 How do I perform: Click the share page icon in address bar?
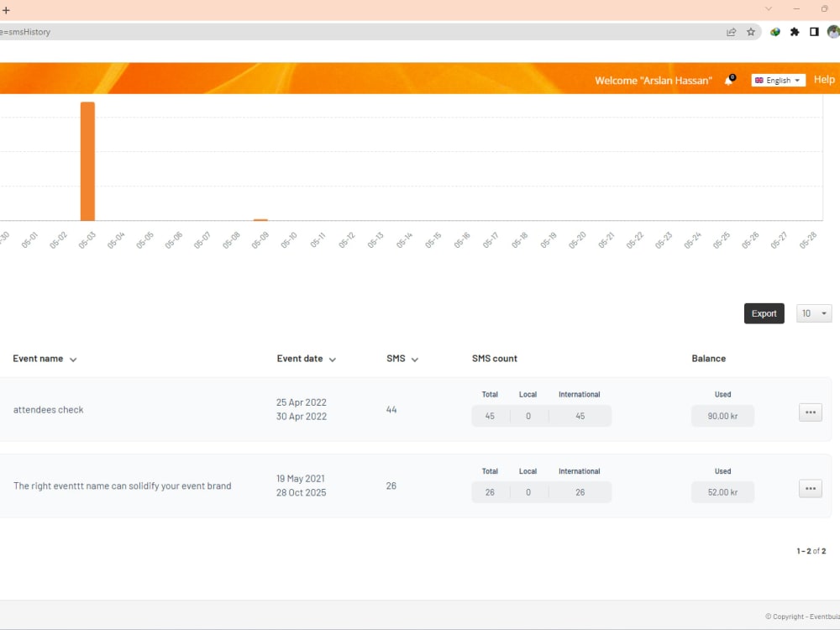pyautogui.click(x=732, y=32)
